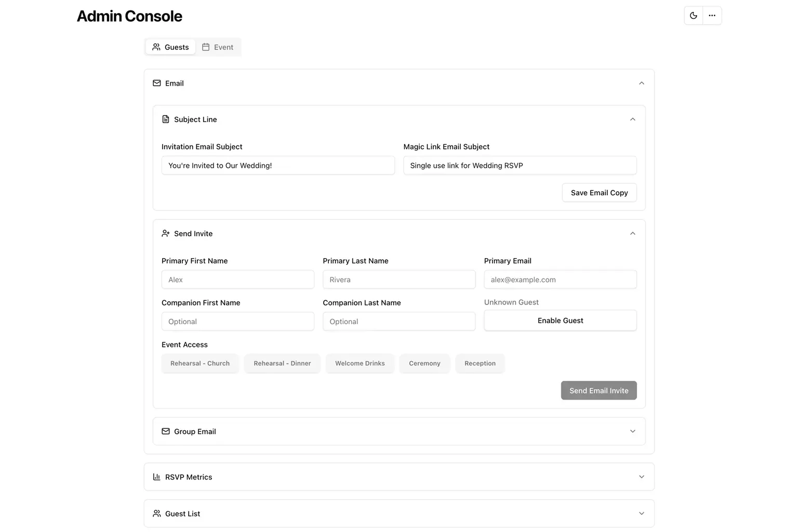Toggle Rehearsal - Church event access
This screenshot has height=532, width=798.
pyautogui.click(x=200, y=363)
